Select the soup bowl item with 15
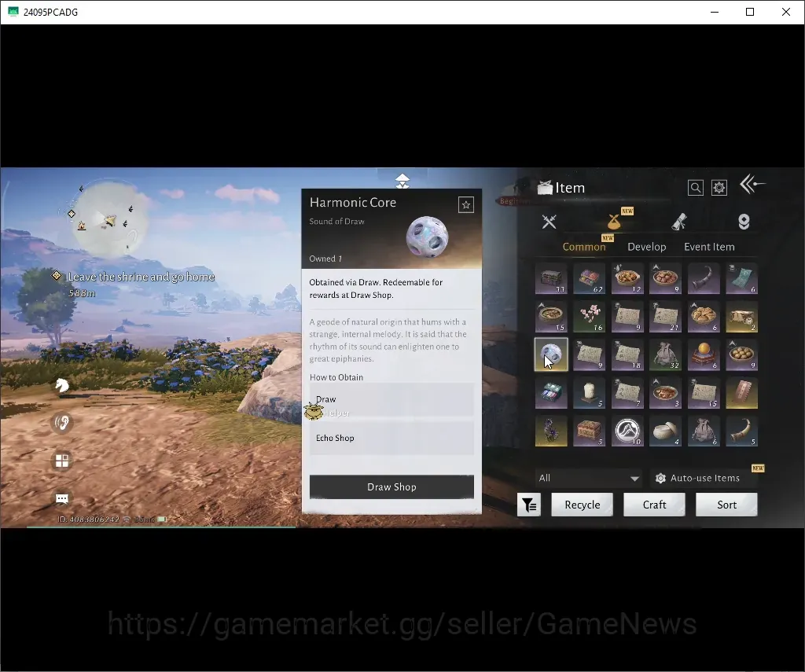The height and width of the screenshot is (672, 805). click(x=551, y=317)
